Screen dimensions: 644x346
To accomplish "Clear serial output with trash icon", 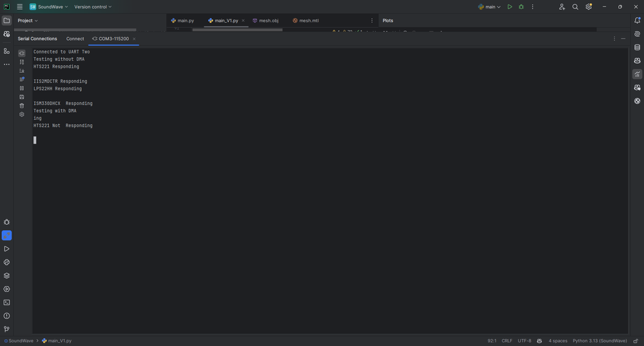I will coord(22,106).
